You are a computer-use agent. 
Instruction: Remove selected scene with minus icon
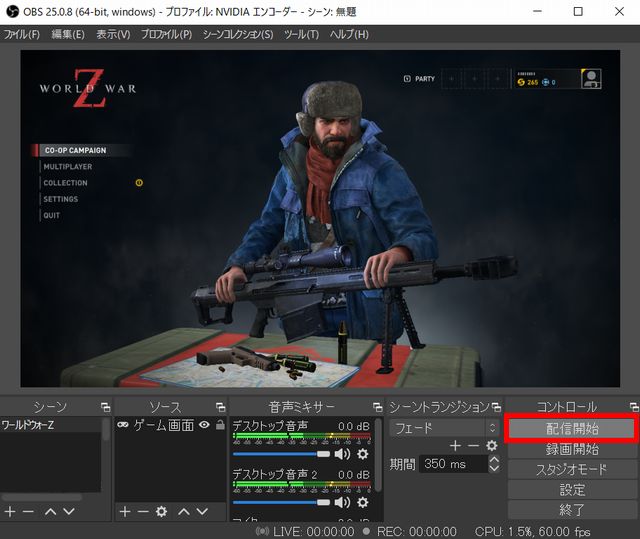[x=28, y=511]
